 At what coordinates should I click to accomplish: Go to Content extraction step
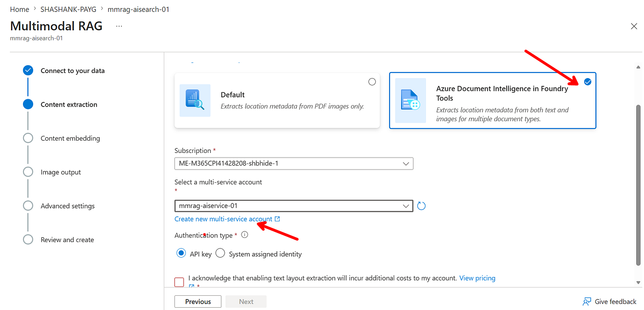tap(69, 105)
